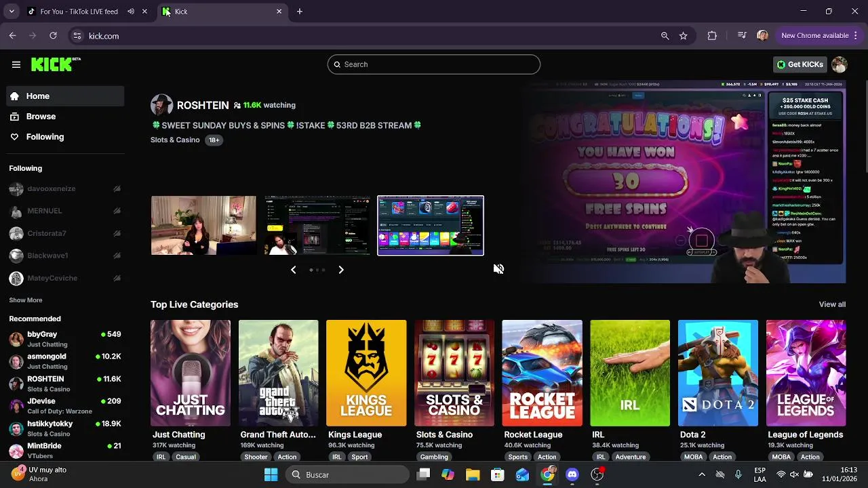Open Chrome zoom search icon in address bar
This screenshot has width=868, height=488.
pos(665,36)
